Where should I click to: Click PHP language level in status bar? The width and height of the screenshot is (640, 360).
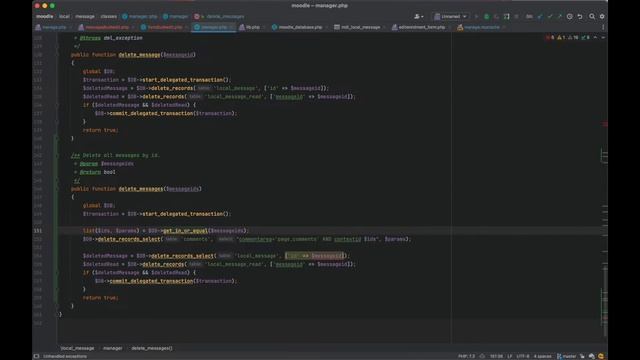[467, 356]
